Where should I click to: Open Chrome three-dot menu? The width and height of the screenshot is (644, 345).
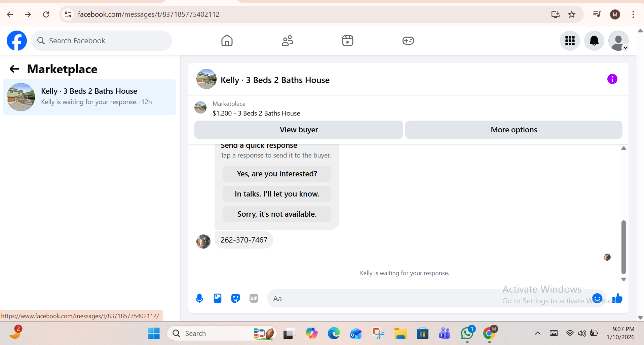(633, 14)
